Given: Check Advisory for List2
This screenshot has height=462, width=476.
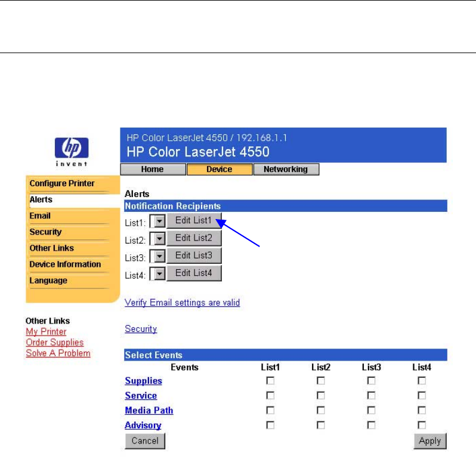Looking at the screenshot, I should click(x=320, y=425).
